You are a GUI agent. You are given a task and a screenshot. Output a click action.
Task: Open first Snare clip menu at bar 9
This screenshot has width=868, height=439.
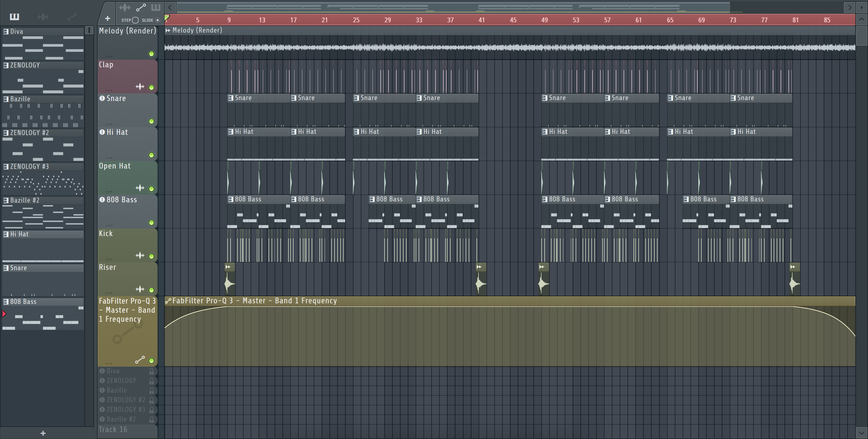231,98
